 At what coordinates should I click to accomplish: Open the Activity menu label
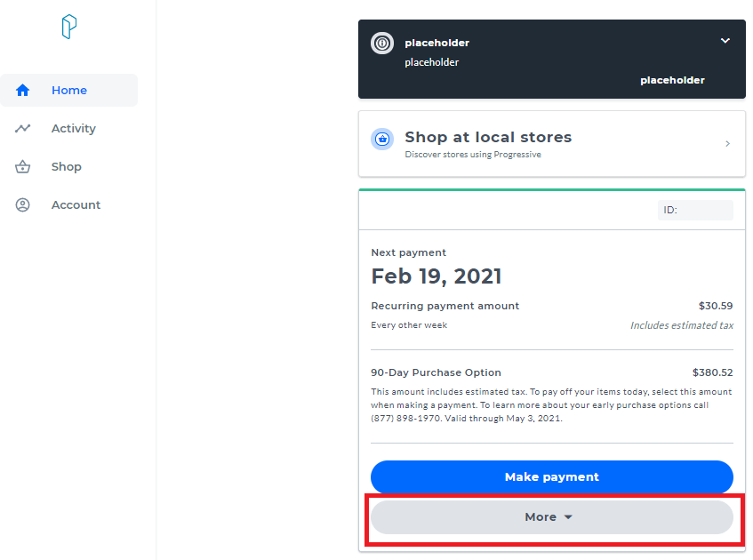pyautogui.click(x=74, y=129)
